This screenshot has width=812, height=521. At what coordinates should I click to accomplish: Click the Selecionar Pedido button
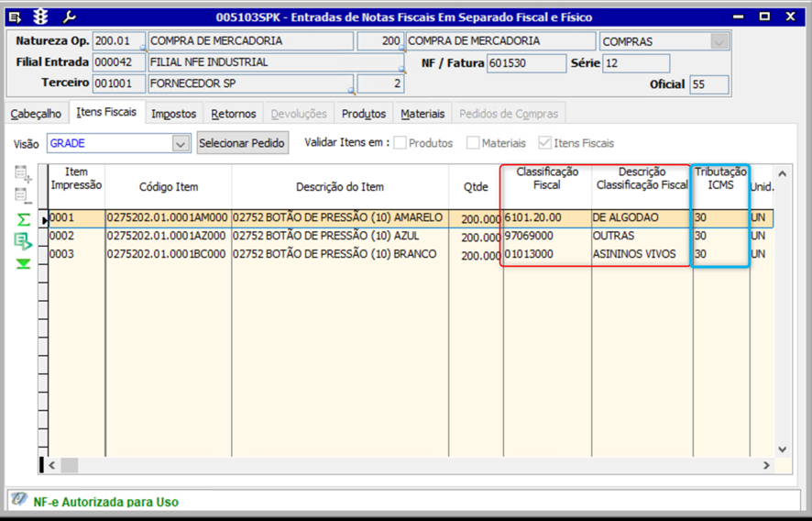coord(242,143)
